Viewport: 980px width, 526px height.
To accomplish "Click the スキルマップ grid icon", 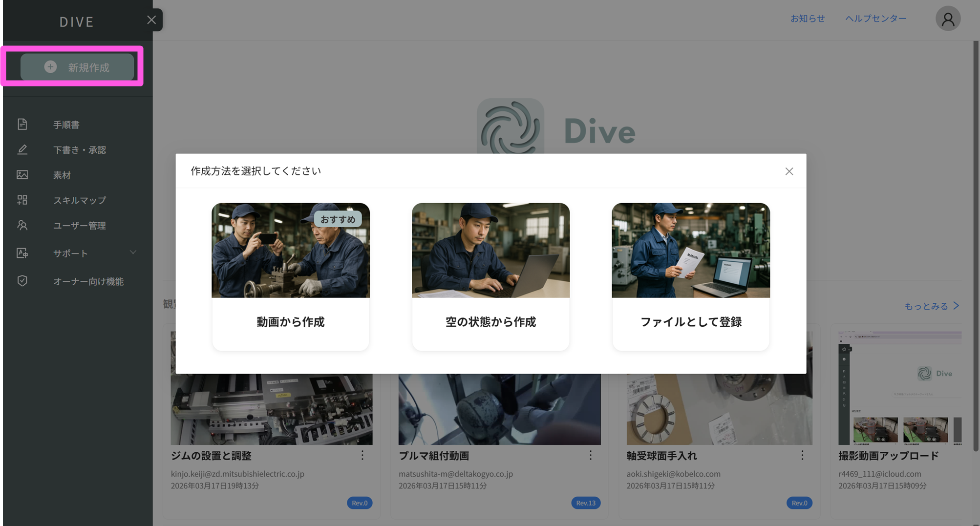I will coord(22,200).
